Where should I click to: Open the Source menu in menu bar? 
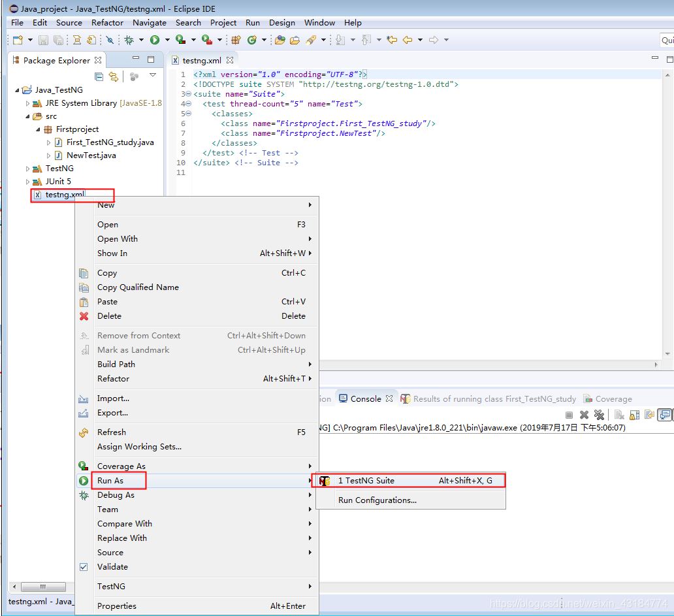point(69,23)
